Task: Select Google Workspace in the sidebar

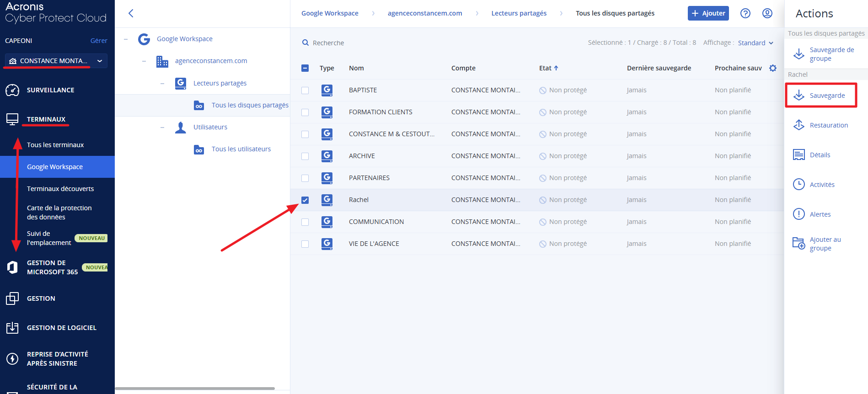Action: 57,167
